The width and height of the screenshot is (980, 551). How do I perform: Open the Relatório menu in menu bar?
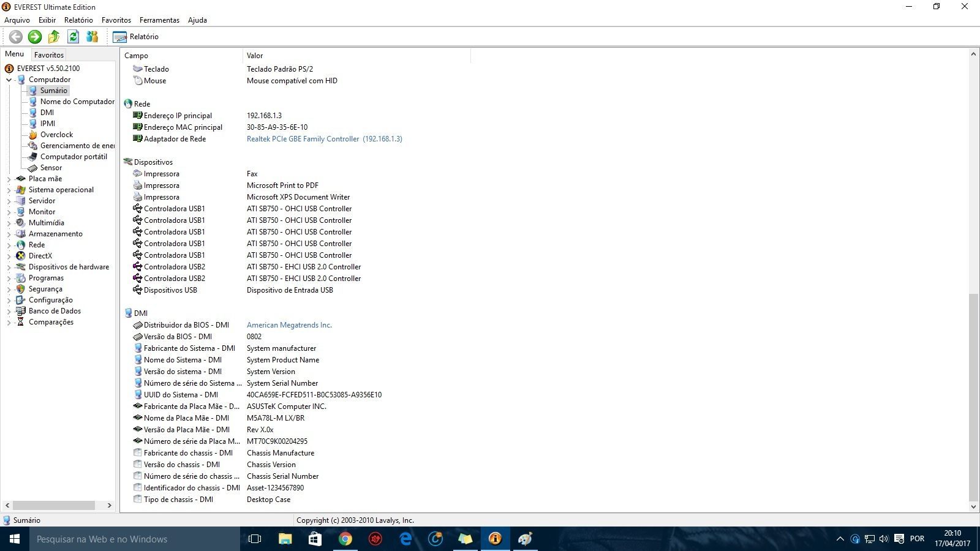tap(78, 20)
